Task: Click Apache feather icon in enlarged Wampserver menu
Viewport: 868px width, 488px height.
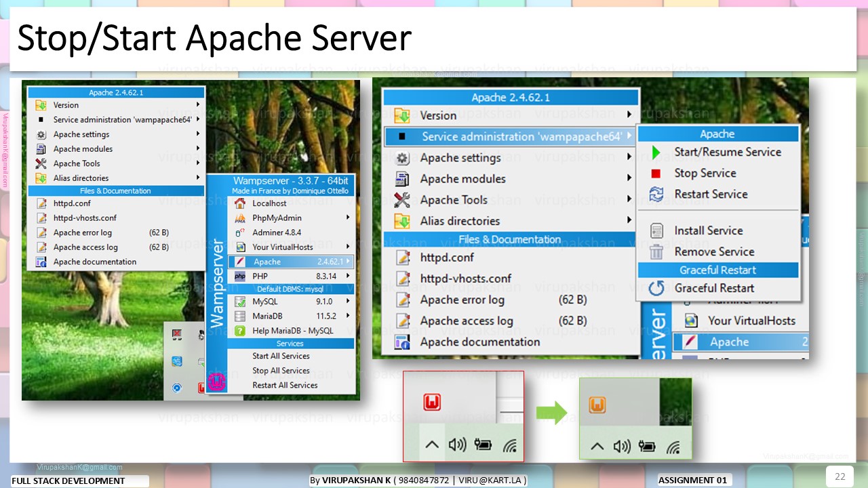Action: (690, 342)
